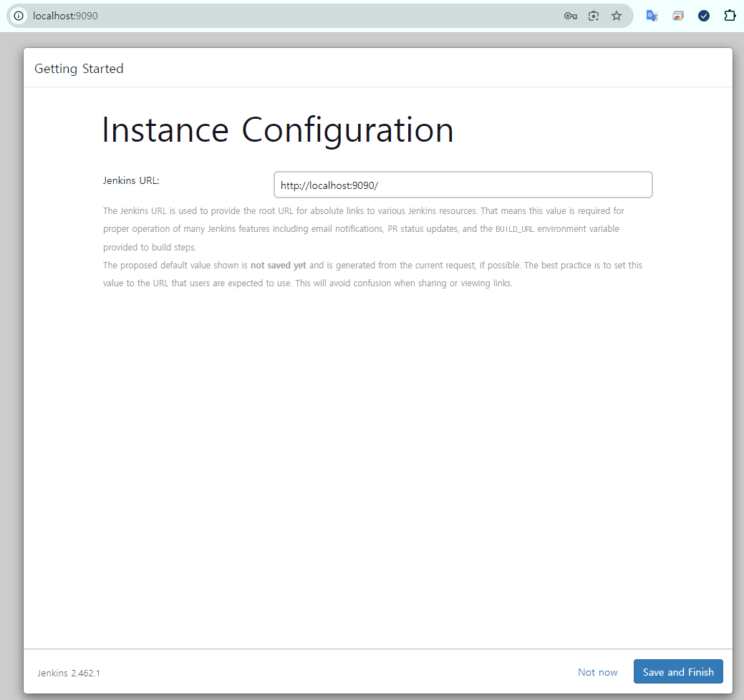
Task: Click the Jenkins 2.462.1 version text
Action: 69,673
